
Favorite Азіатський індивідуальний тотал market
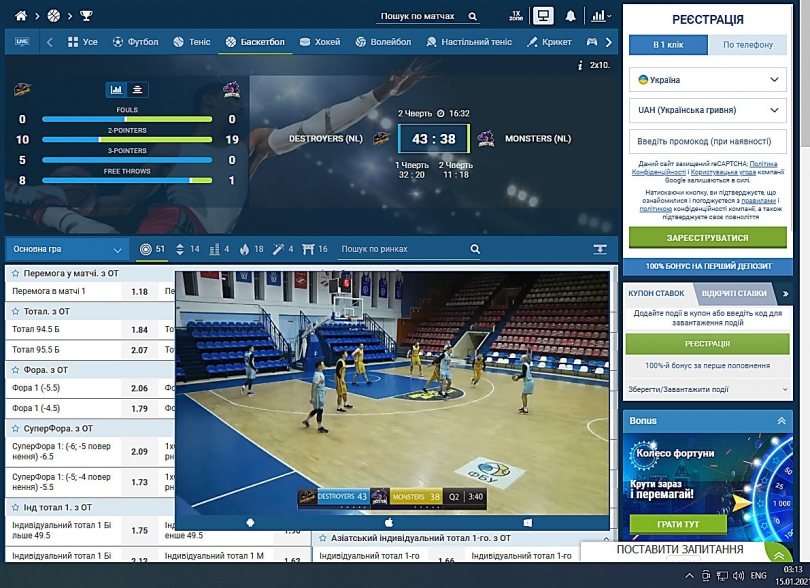323,538
